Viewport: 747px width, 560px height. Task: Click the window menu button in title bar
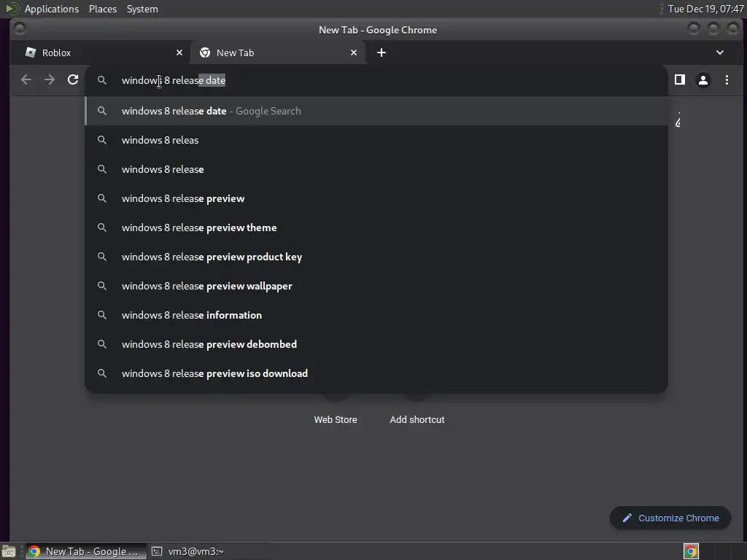20,29
